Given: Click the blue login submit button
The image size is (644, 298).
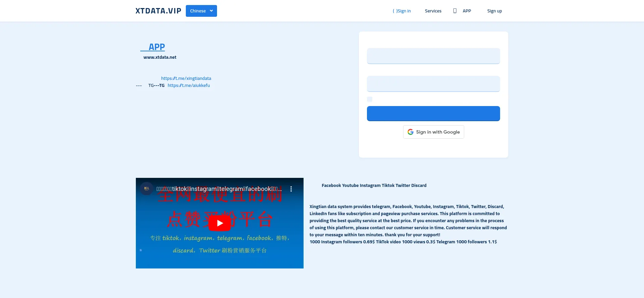Looking at the screenshot, I should click(433, 113).
